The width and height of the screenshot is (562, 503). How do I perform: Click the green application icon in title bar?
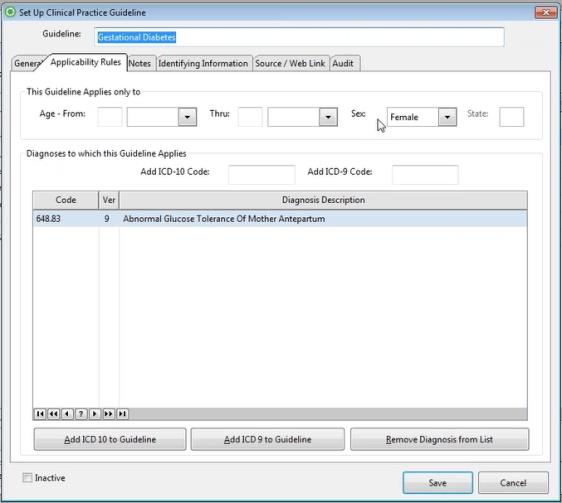(10, 12)
